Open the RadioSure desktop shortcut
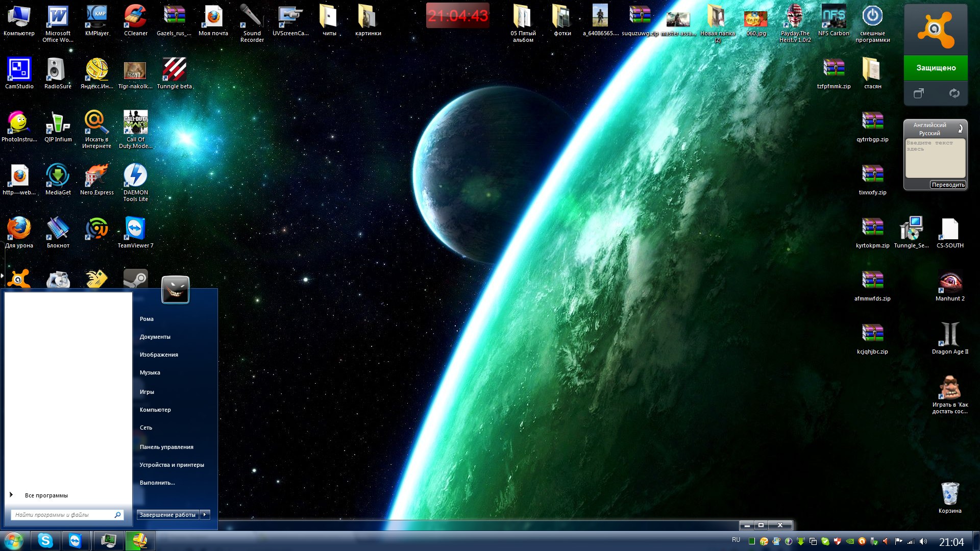980x551 pixels. pos(58,73)
